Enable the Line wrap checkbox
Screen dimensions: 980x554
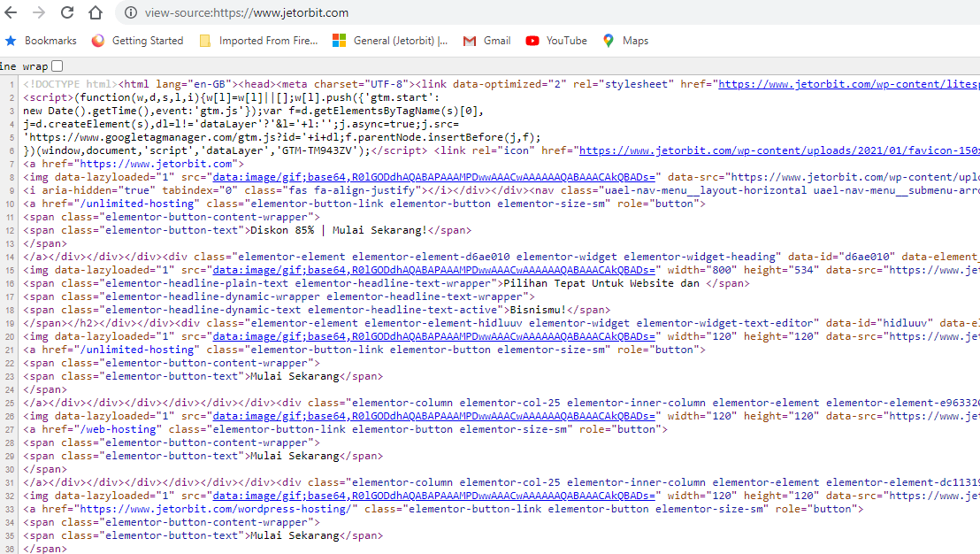coord(57,65)
